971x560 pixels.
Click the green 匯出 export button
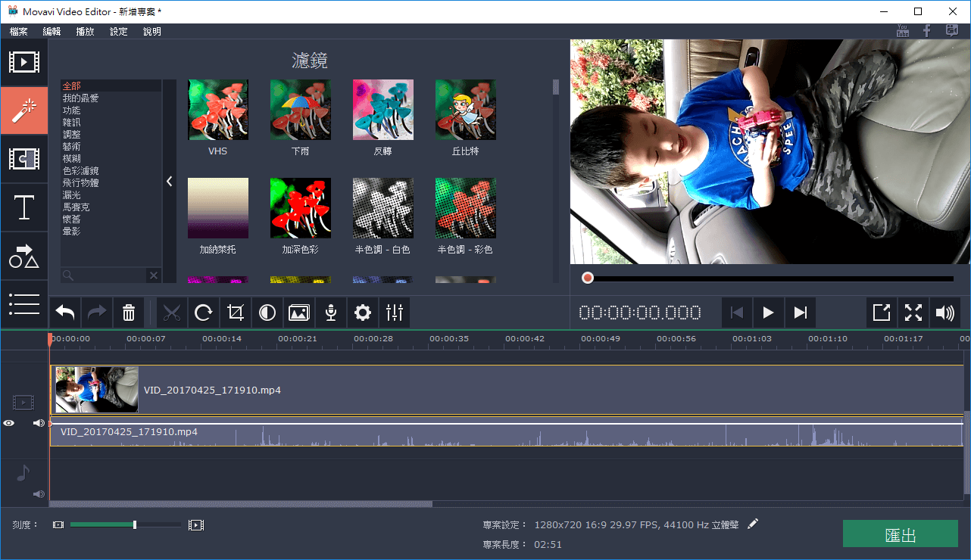(900, 534)
